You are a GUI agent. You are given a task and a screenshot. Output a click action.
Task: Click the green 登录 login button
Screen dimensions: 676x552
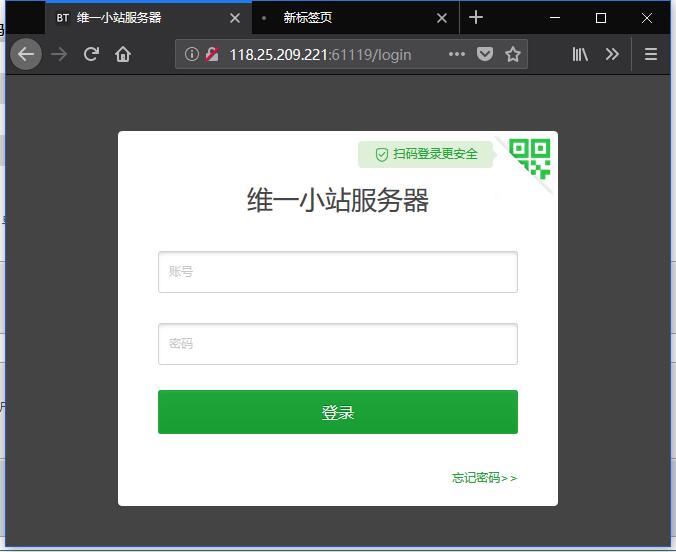click(338, 412)
